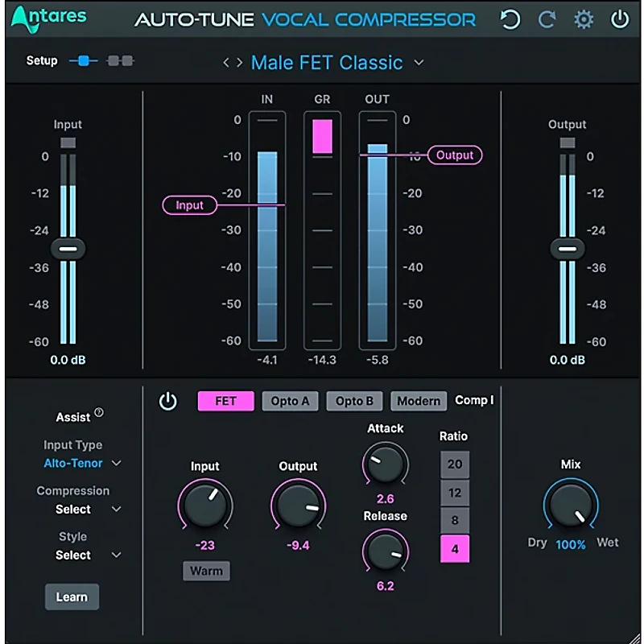Screen dimensions: 644x644
Task: Click the Input knob value -23
Action: click(x=205, y=546)
